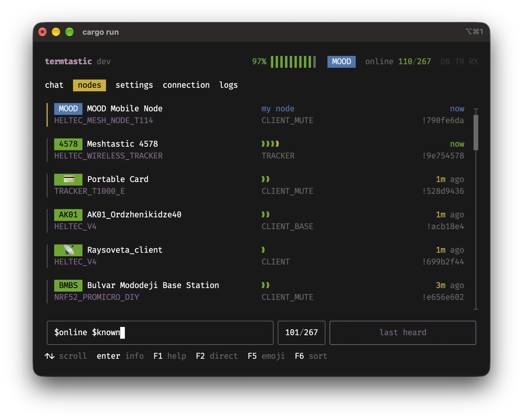Viewport: 523px width, 420px height.
Task: Select the AK01_Ordzhenikidze40 node name
Action: tap(134, 215)
